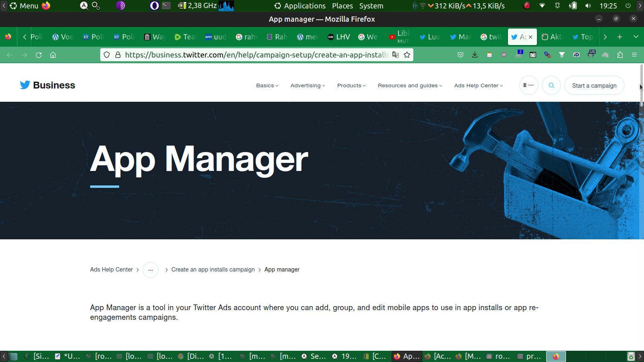The image size is (644, 362).
Task: Switch to the Akt tab
Action: [x=552, y=37]
